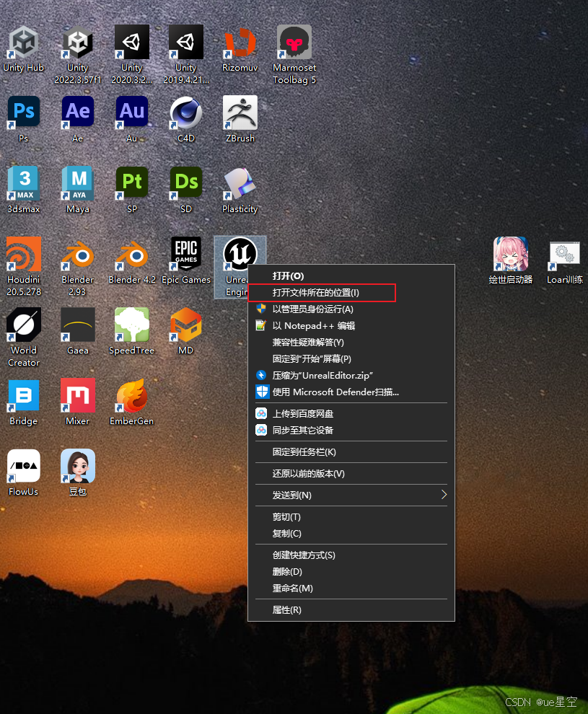Select the 3dsmax desktop icon
This screenshot has height=714, width=588.
24,190
